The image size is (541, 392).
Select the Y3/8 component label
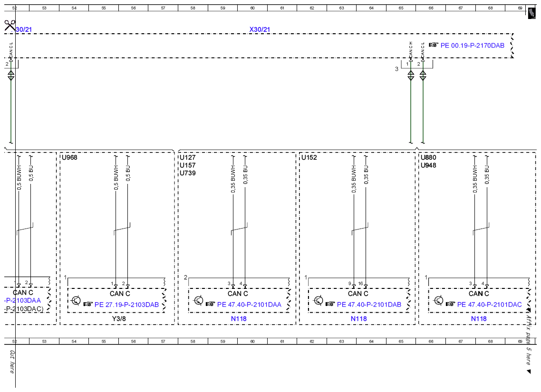[119, 318]
